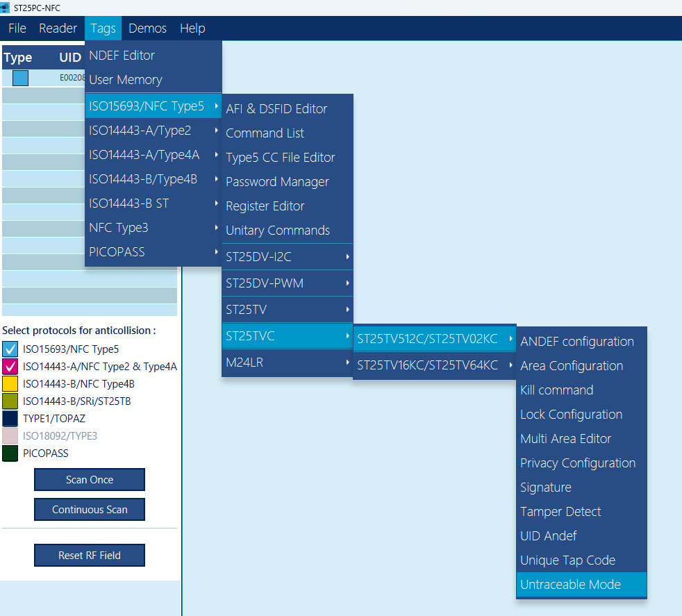This screenshot has width=682, height=616.
Task: Select UID Andef entry
Action: tap(581, 536)
